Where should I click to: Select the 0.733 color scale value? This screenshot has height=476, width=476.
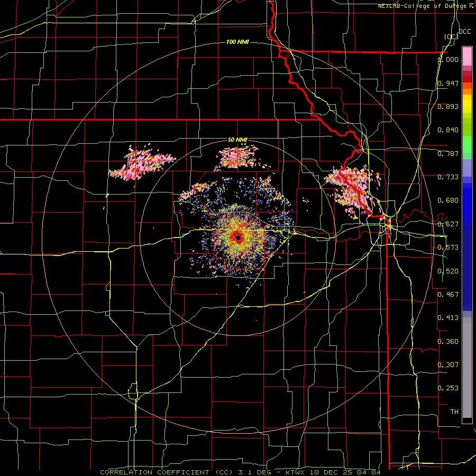coord(448,177)
